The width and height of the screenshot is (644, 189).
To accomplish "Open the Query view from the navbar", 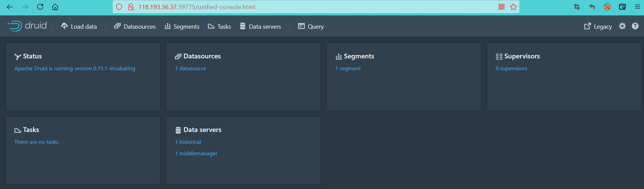I will [x=311, y=26].
